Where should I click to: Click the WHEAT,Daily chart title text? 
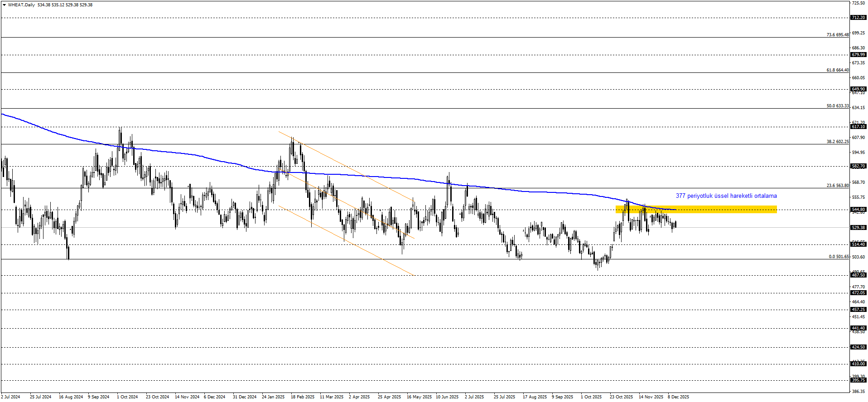21,5
